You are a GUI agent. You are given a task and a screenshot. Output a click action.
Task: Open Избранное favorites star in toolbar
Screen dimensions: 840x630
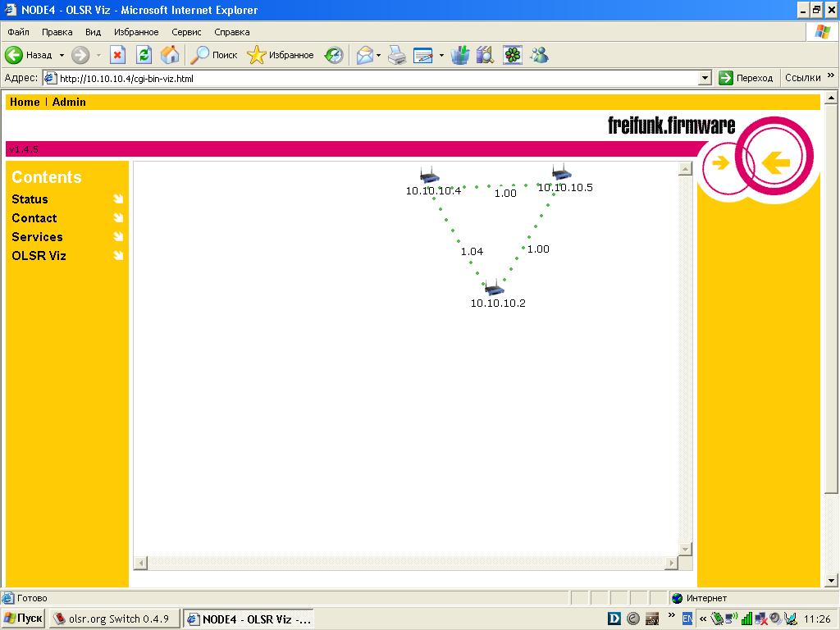click(x=281, y=55)
